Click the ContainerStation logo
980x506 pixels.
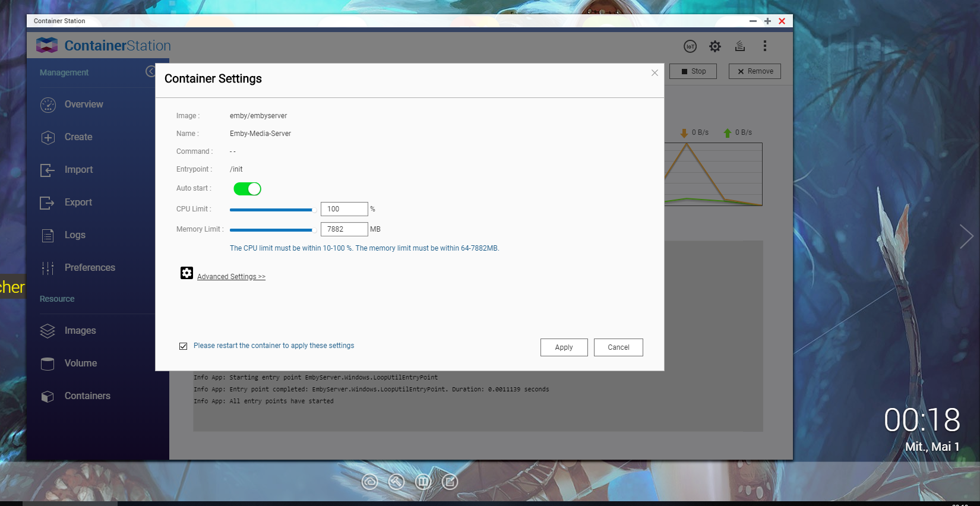(103, 46)
